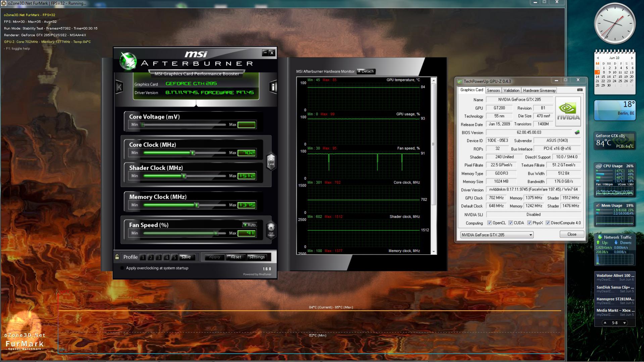Toggle the profile lock padlock icon
The image size is (644, 362).
point(117,257)
